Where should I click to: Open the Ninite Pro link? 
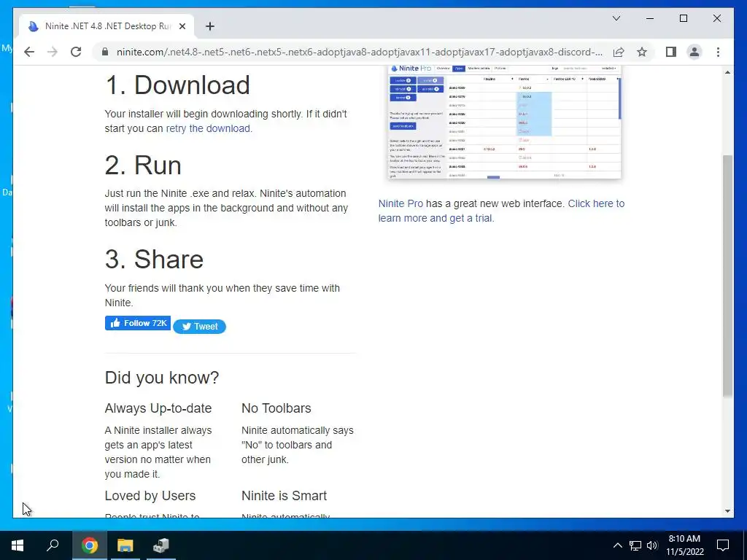pos(400,203)
